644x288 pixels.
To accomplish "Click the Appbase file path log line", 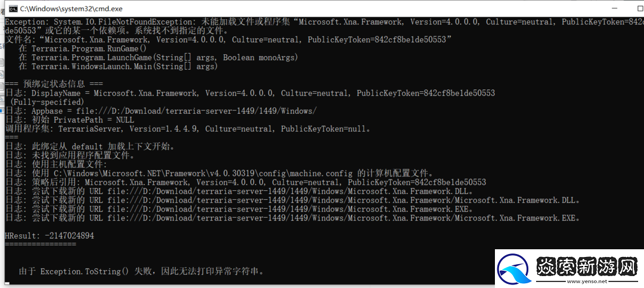I will click(161, 112).
